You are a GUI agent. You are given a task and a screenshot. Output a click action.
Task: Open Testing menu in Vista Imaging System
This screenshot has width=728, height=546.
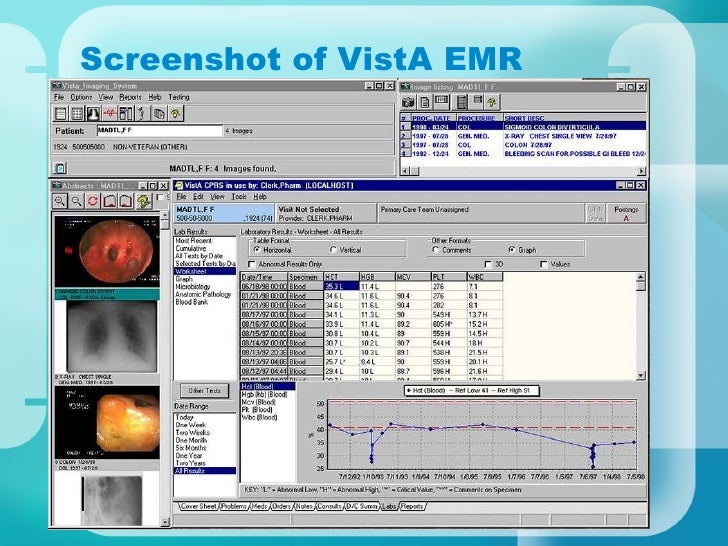point(179,97)
